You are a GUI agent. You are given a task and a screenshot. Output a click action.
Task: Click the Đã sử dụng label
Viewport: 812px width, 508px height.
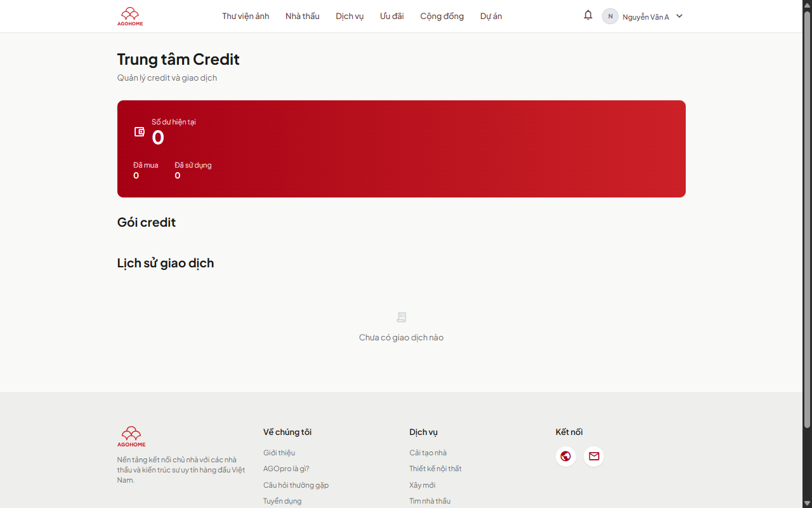(193, 165)
